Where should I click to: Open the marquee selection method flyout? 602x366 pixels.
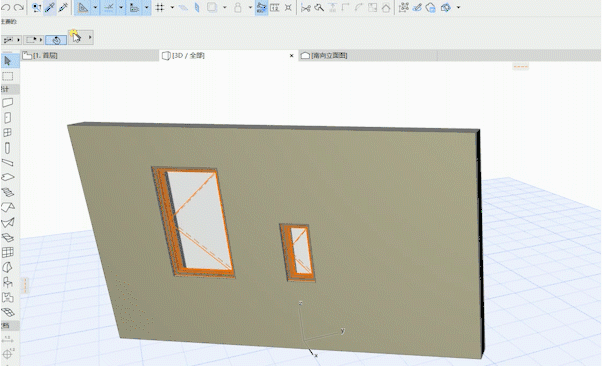pos(33,40)
